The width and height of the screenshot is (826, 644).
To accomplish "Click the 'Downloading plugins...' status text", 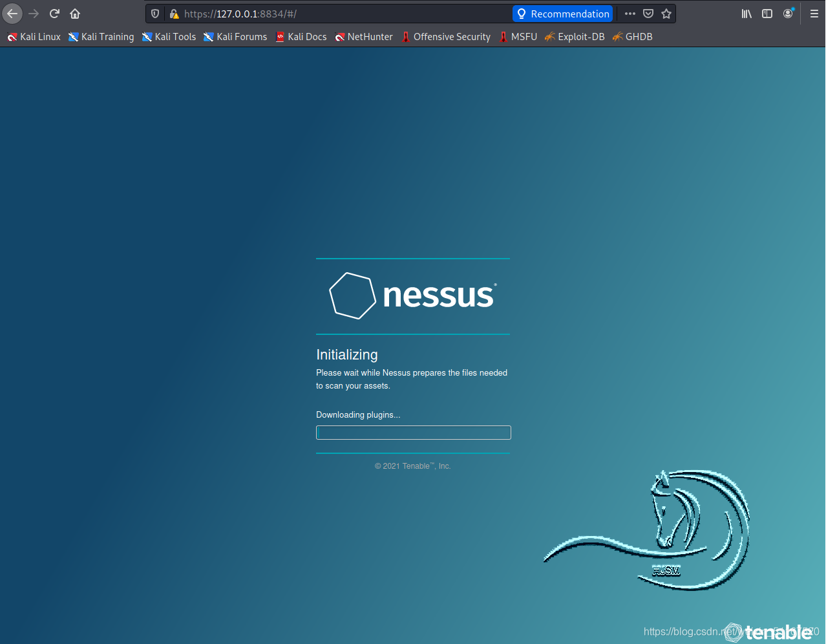I will click(358, 414).
